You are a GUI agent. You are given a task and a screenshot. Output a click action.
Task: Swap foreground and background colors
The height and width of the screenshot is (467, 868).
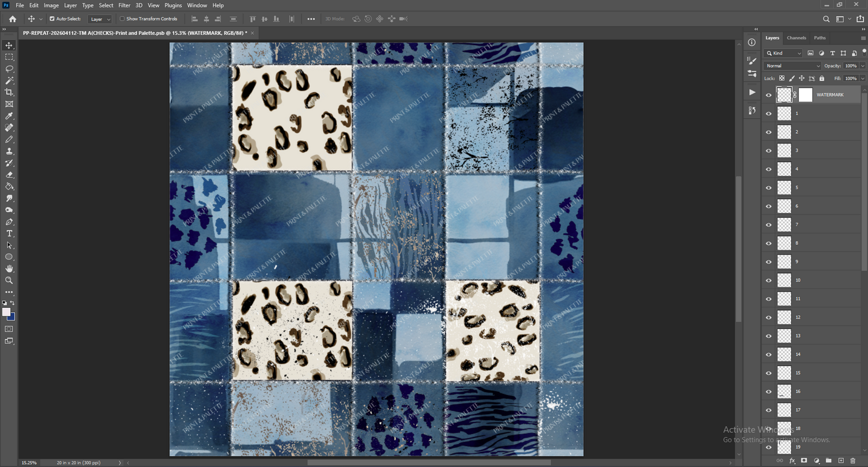coord(13,303)
